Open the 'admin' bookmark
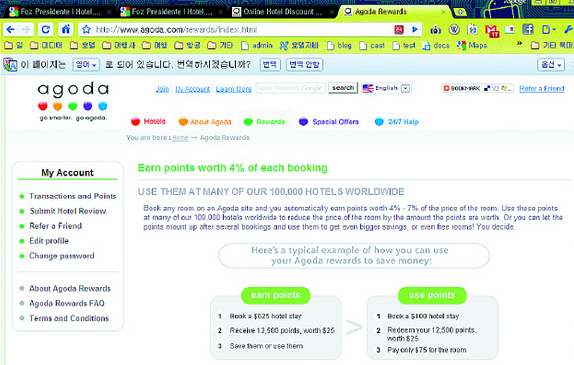574x365 pixels. click(257, 45)
